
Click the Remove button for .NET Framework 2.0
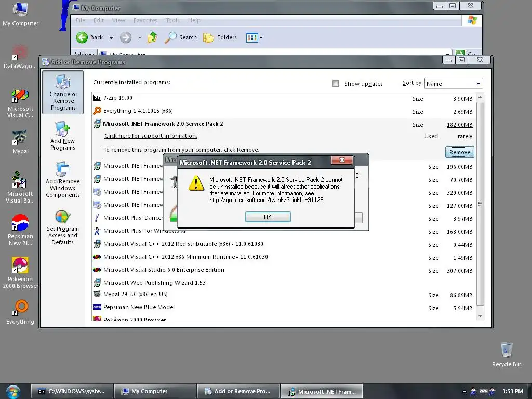[x=459, y=152]
